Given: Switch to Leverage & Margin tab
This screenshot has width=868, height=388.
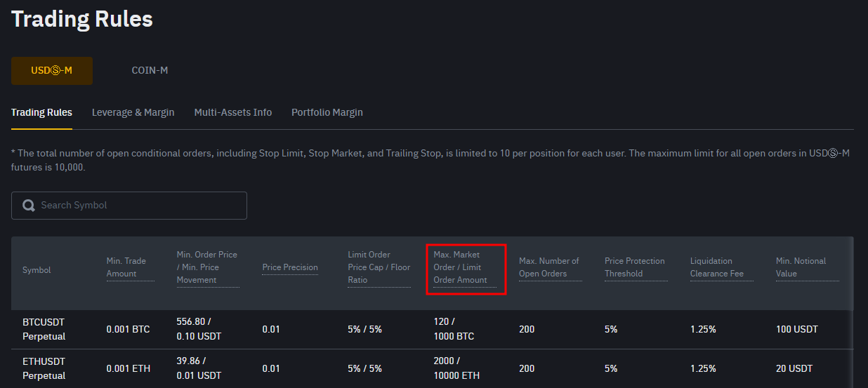Looking at the screenshot, I should point(133,112).
